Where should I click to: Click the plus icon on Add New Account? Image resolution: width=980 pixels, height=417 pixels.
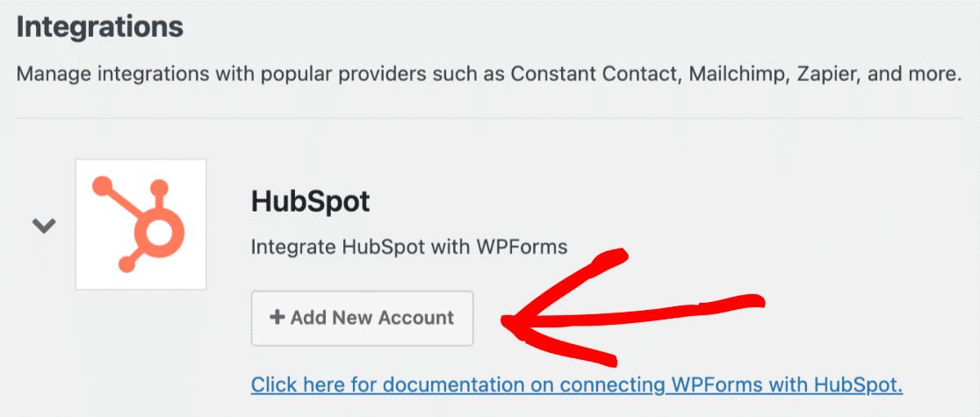point(277,317)
